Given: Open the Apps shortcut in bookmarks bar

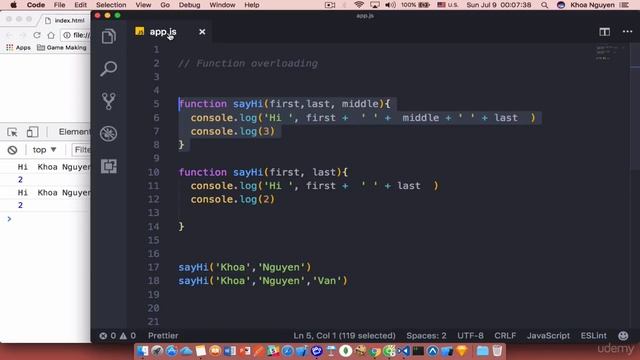Looking at the screenshot, I should click(x=18, y=48).
